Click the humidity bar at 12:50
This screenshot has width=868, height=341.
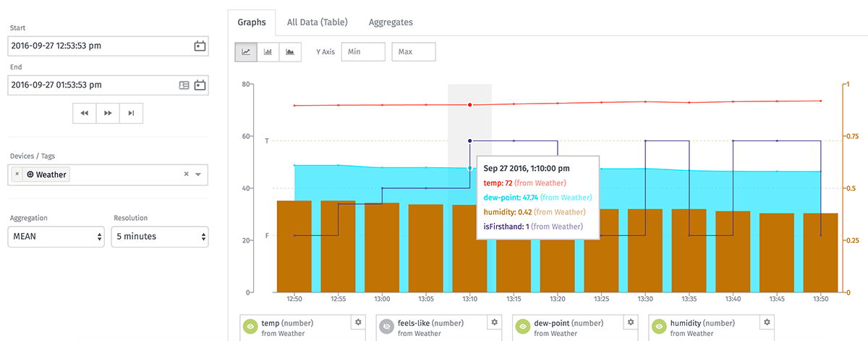coord(294,246)
